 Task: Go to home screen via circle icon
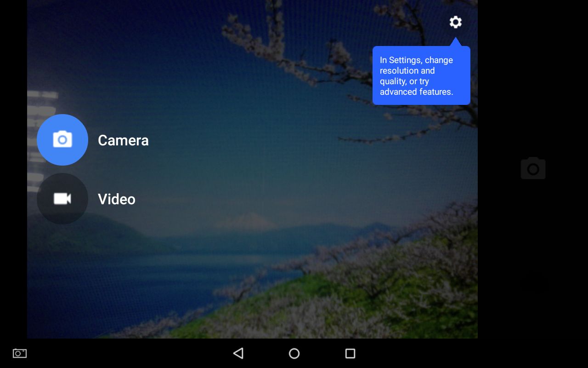tap(294, 353)
